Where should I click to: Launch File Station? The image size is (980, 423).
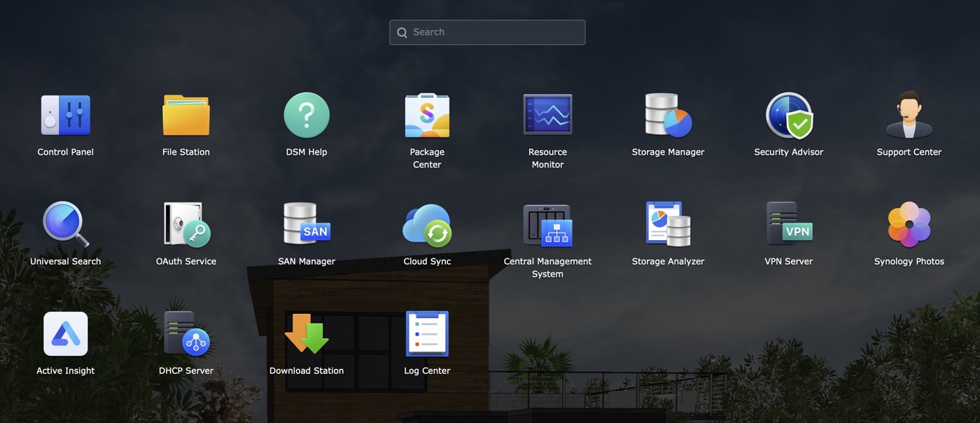pos(186,116)
